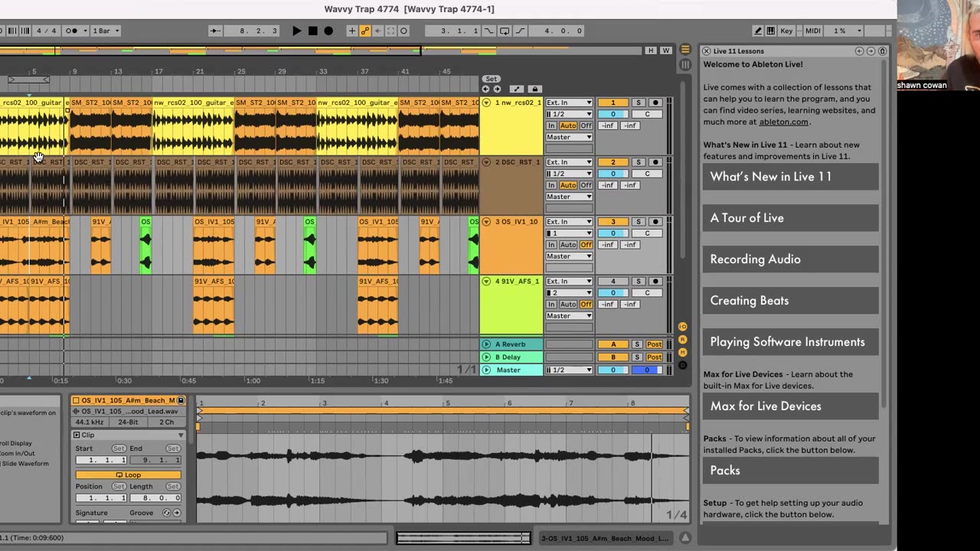Open the quantization menu showing 1 Bar
This screenshot has width=980, height=551.
[x=106, y=31]
